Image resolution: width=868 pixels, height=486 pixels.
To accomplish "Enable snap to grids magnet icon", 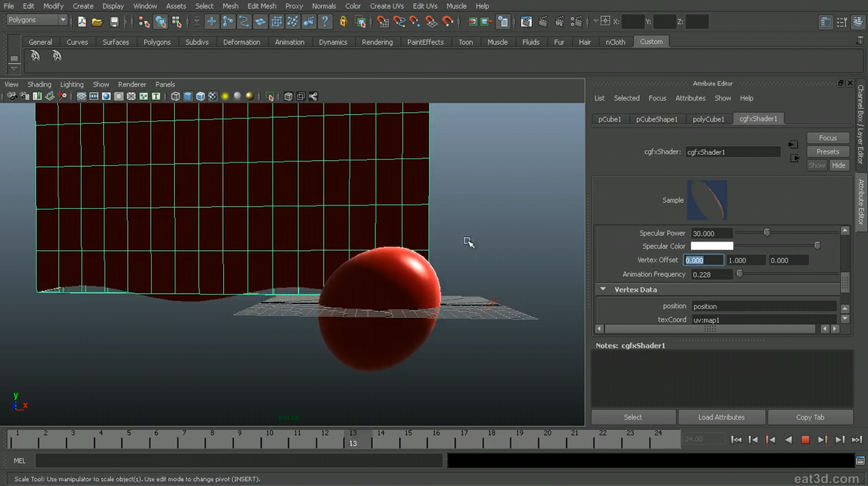I will tap(383, 22).
